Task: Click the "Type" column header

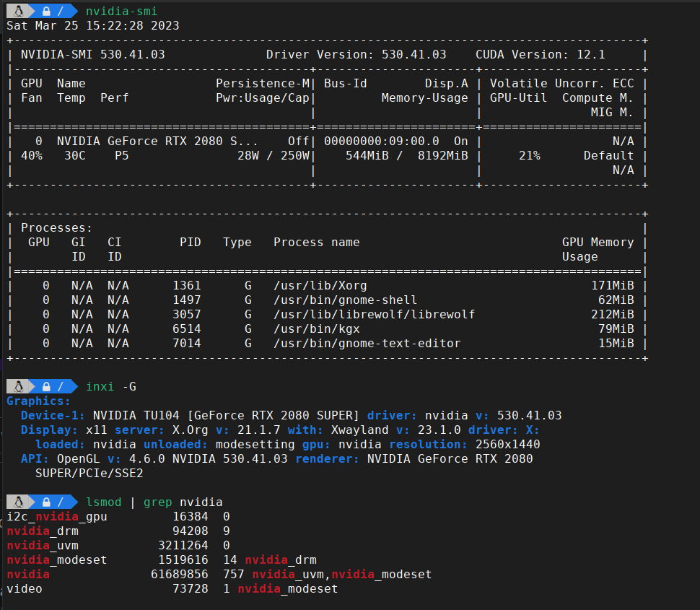Action: 237,242
